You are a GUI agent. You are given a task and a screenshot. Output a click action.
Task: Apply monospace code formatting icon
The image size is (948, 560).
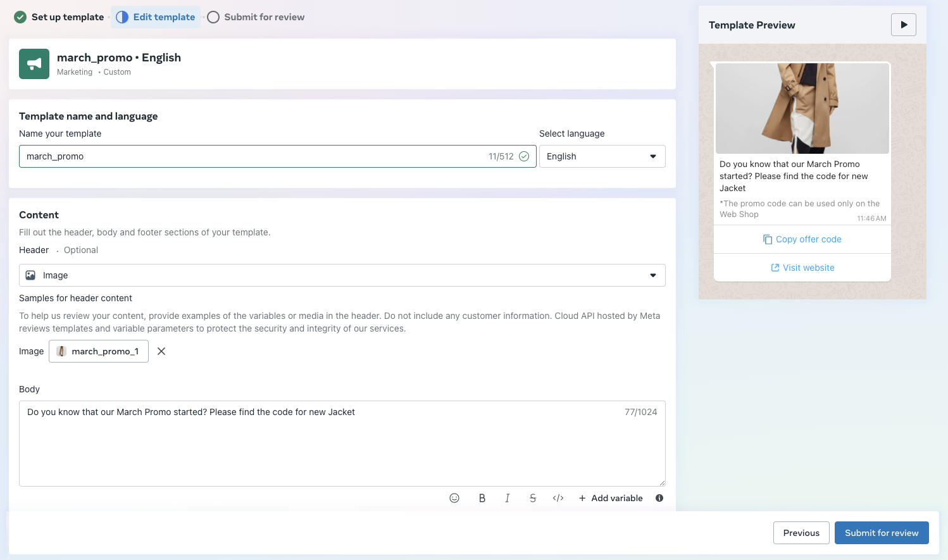tap(558, 498)
